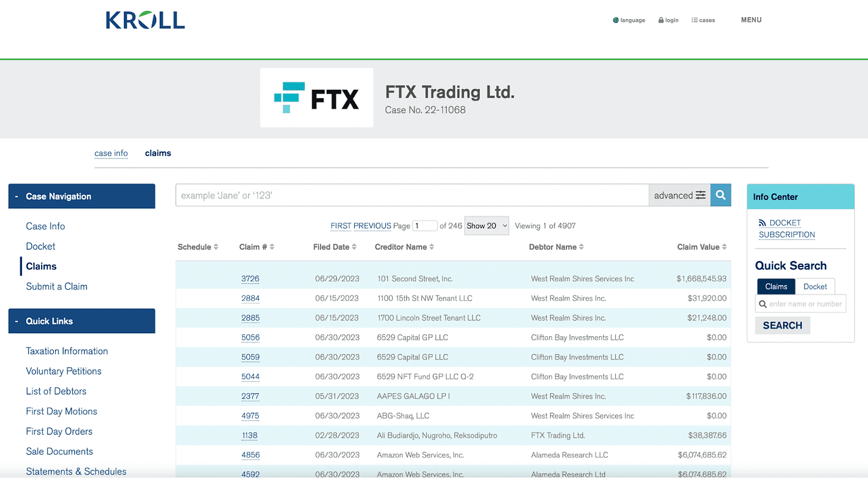Open claim number 2884

tap(250, 298)
